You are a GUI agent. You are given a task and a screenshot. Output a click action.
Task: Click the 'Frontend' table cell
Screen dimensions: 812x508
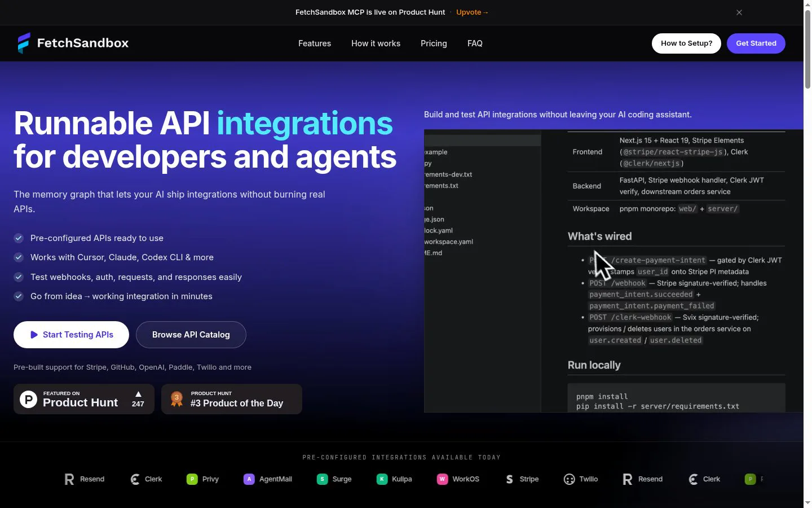(x=587, y=152)
